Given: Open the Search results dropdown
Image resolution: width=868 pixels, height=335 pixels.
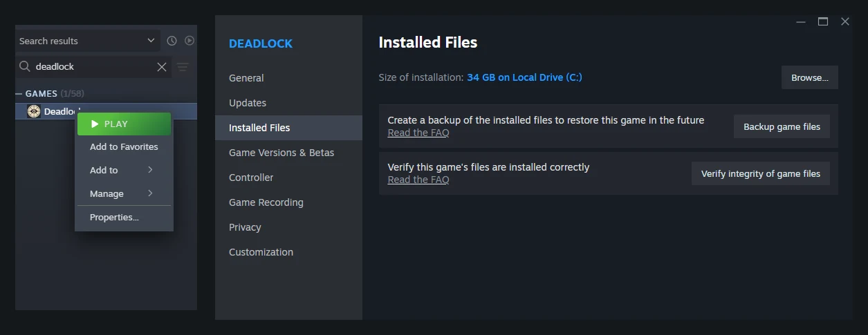Looking at the screenshot, I should point(88,41).
